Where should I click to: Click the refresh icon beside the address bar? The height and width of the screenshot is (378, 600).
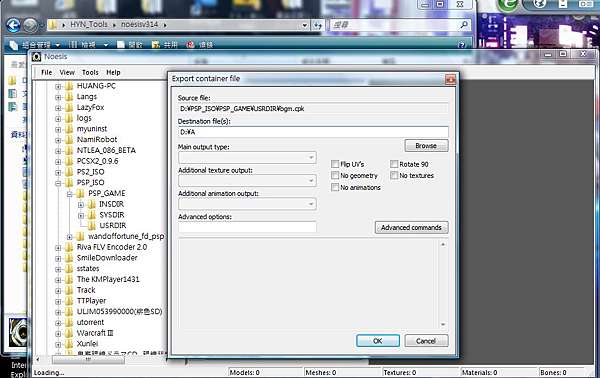tap(318, 26)
